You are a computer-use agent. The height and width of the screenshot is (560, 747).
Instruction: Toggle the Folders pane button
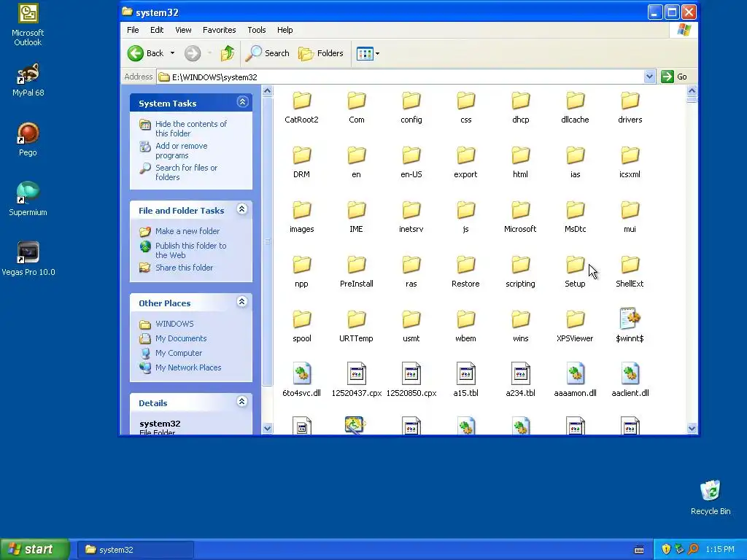(x=321, y=53)
